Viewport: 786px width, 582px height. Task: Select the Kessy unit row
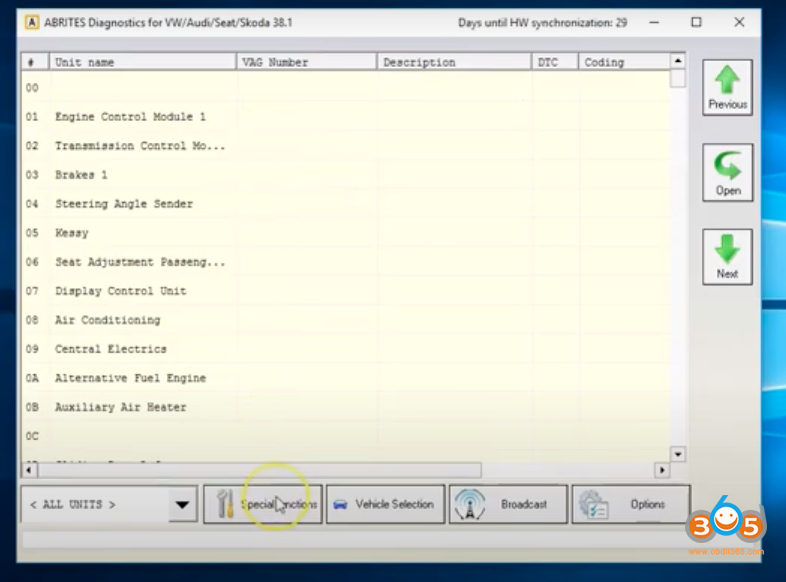[346, 233]
